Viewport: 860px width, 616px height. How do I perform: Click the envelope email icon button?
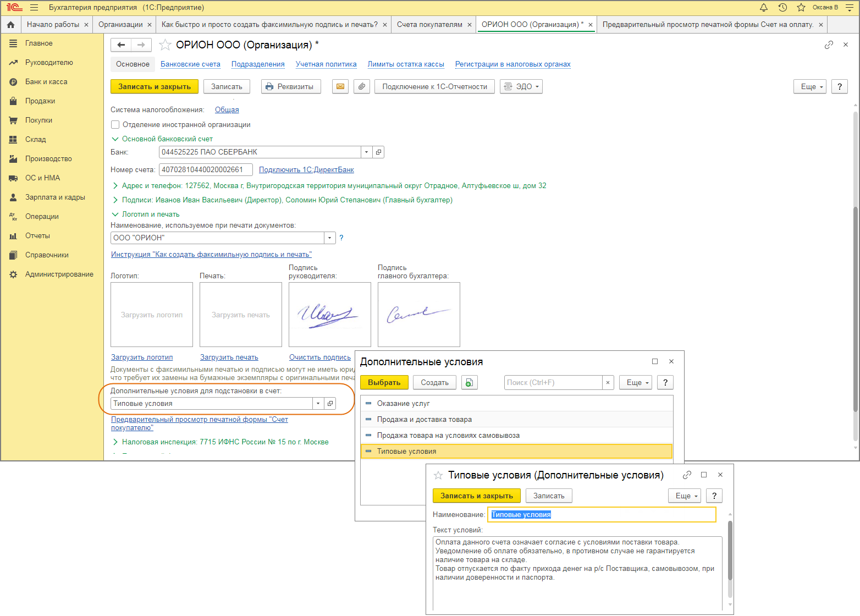pos(340,86)
